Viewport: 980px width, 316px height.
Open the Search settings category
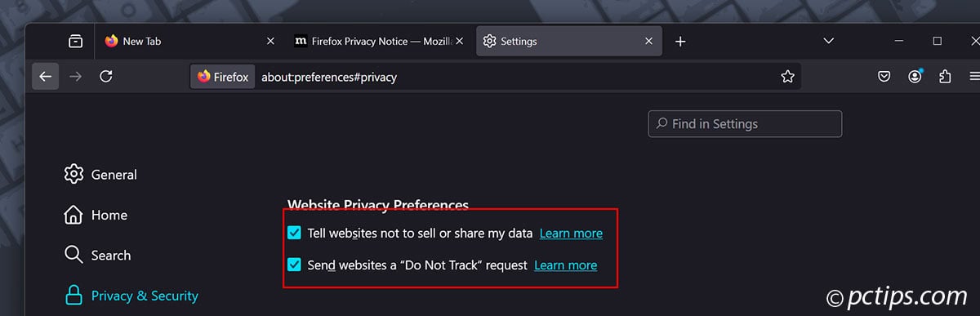click(97, 256)
